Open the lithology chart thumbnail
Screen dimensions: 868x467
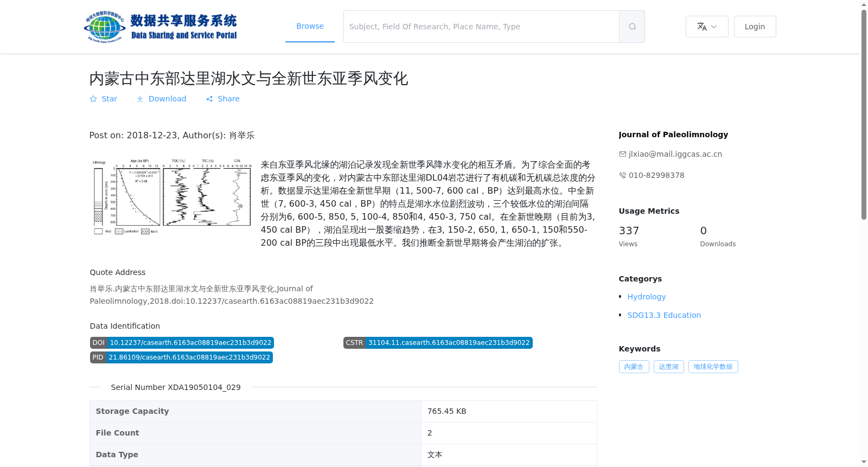pos(171,197)
